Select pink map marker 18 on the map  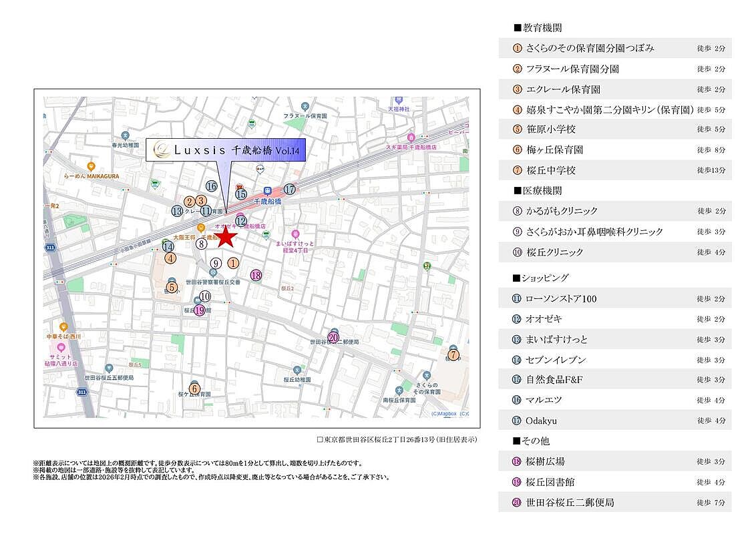pyautogui.click(x=256, y=275)
